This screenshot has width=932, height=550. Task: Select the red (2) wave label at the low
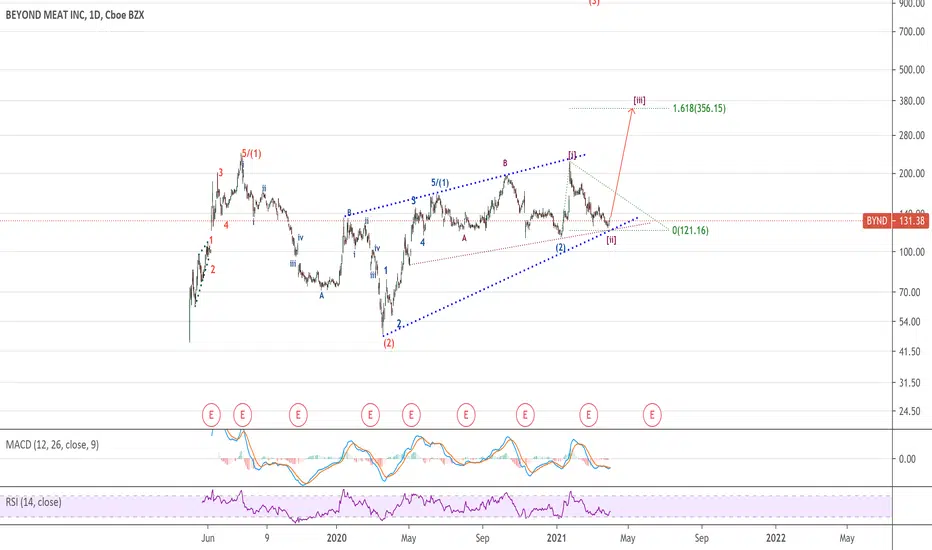[x=388, y=343]
